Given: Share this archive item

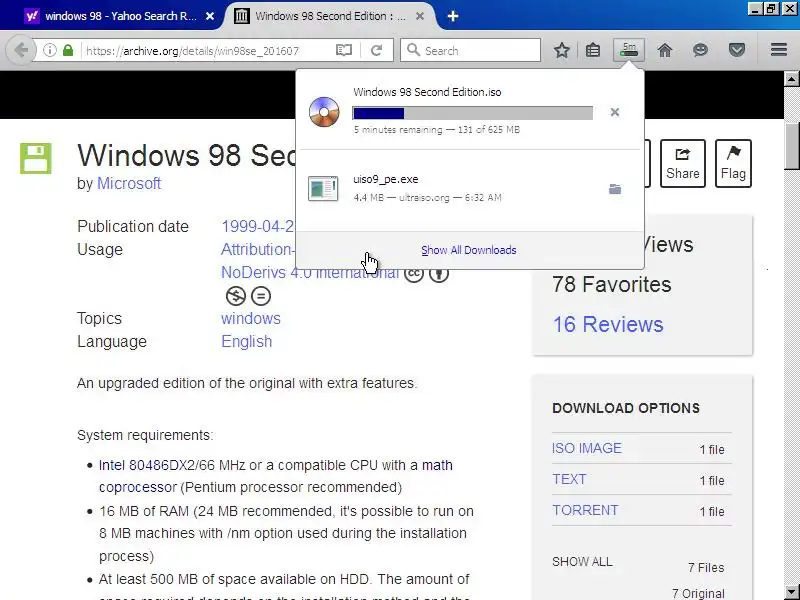Looking at the screenshot, I should 683,163.
